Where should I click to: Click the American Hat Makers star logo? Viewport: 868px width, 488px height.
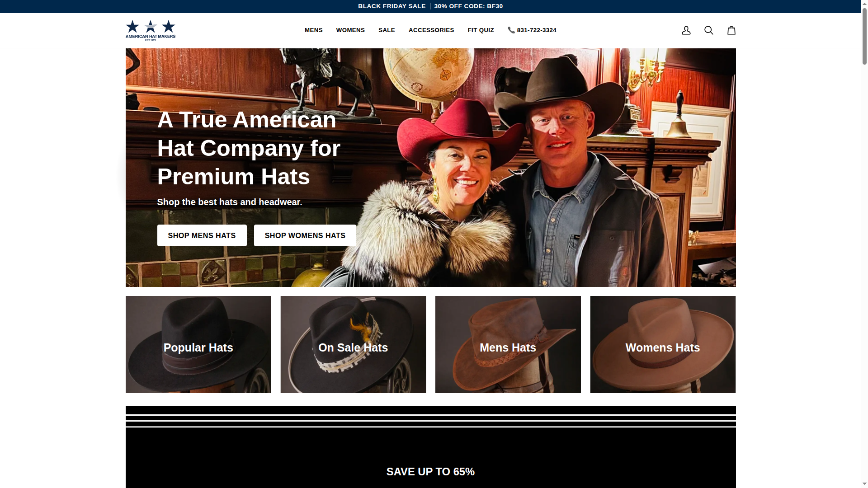coord(150,30)
